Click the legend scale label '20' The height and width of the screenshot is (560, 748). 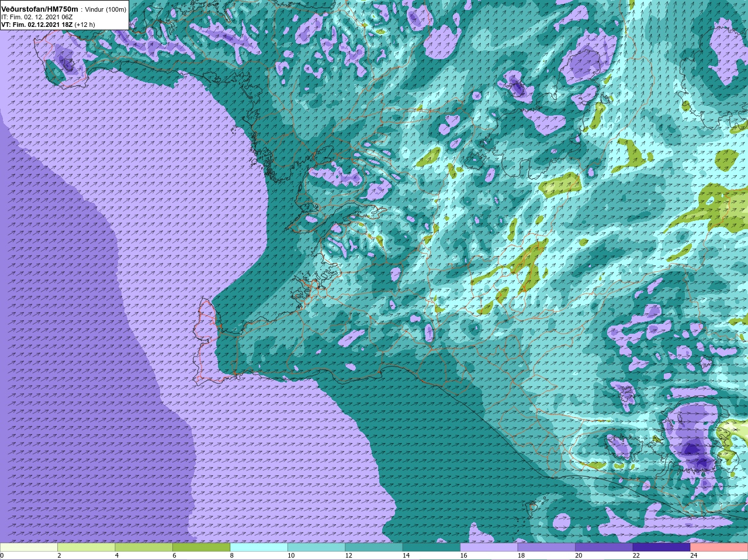pyautogui.click(x=579, y=555)
